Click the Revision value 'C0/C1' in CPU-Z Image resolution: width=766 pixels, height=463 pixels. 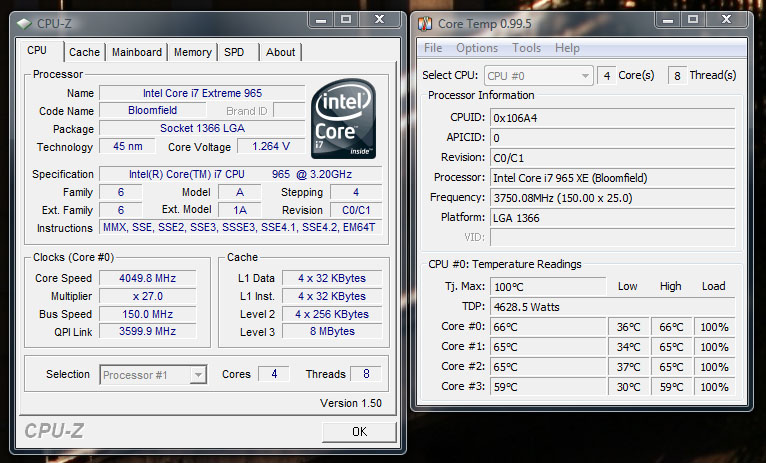click(x=356, y=210)
